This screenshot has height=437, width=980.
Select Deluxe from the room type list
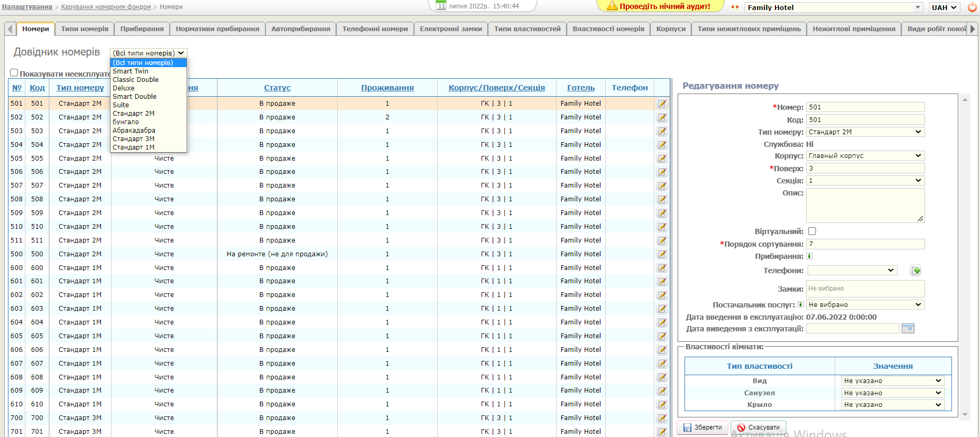click(124, 88)
